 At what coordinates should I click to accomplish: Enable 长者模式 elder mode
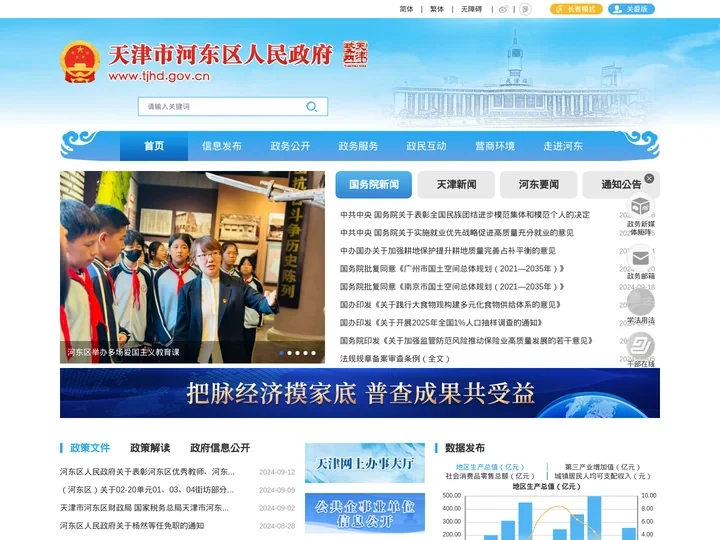pos(576,9)
